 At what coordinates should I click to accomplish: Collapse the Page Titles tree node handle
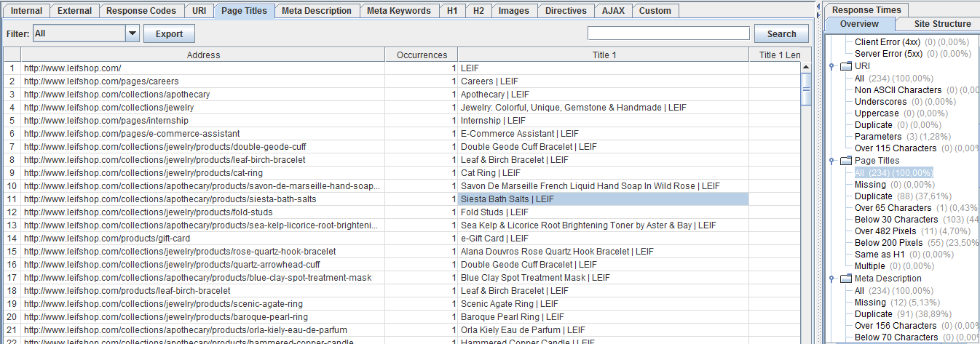[x=832, y=161]
